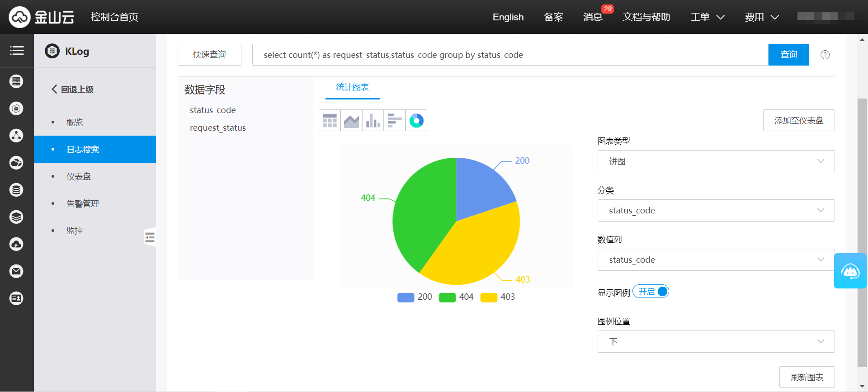
Task: Click the query help question mark icon
Action: coord(825,55)
